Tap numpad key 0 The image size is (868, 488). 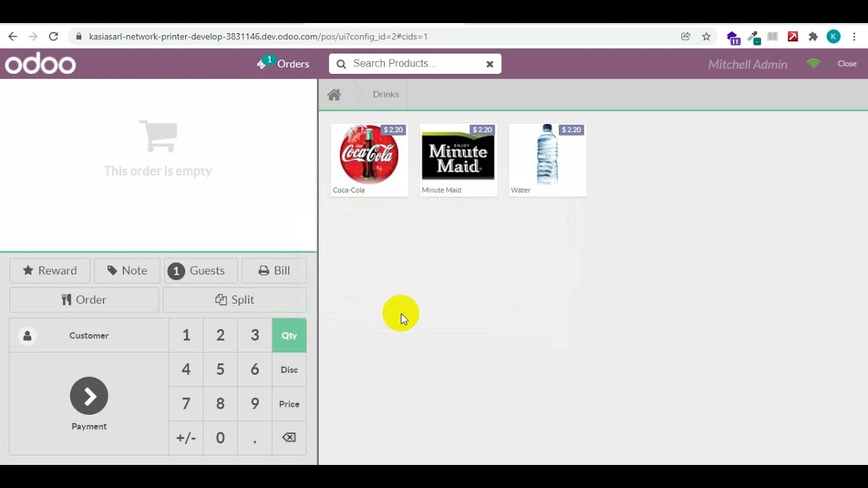[220, 438]
